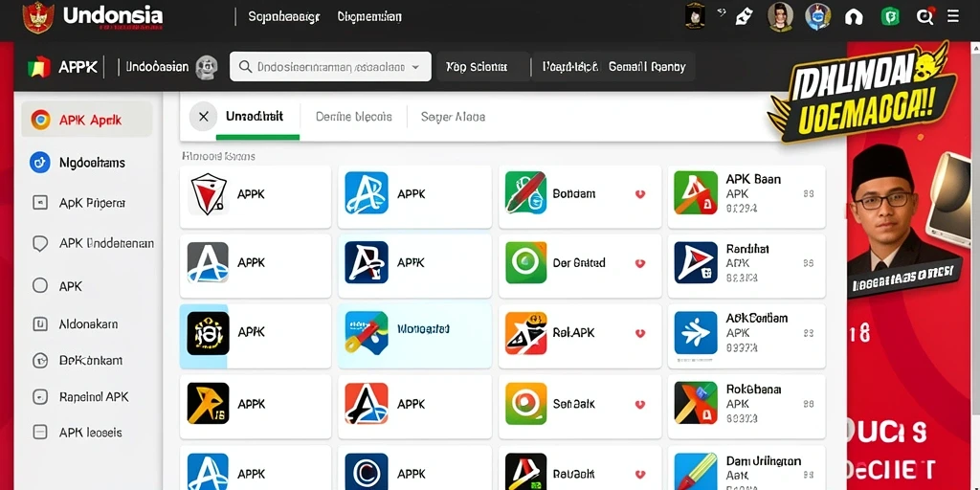This screenshot has height=490, width=980.
Task: Click the grey avatar beside Undoaasian
Action: (207, 68)
